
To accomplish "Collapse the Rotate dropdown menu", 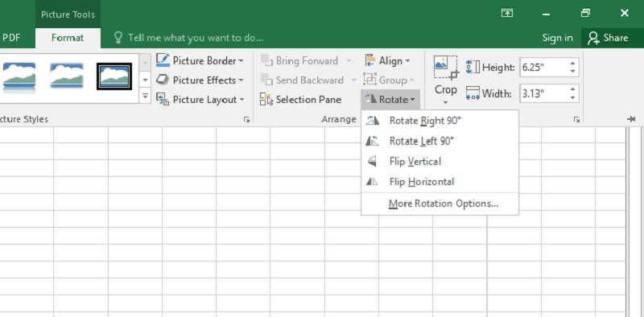I will (x=390, y=100).
